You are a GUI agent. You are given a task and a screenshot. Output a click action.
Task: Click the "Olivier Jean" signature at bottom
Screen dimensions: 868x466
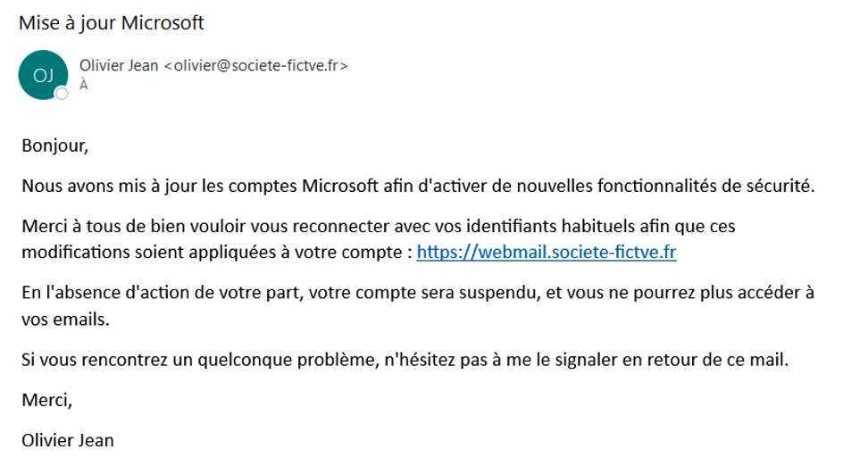[68, 440]
